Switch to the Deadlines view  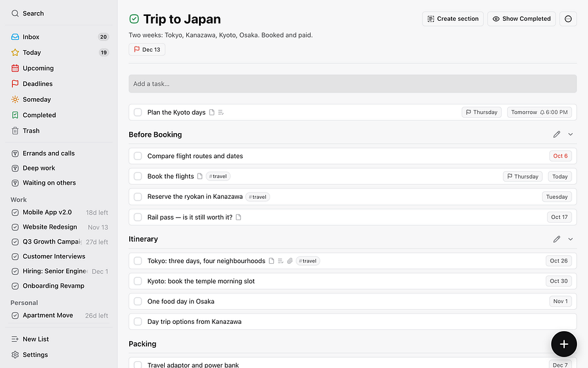tap(59, 84)
